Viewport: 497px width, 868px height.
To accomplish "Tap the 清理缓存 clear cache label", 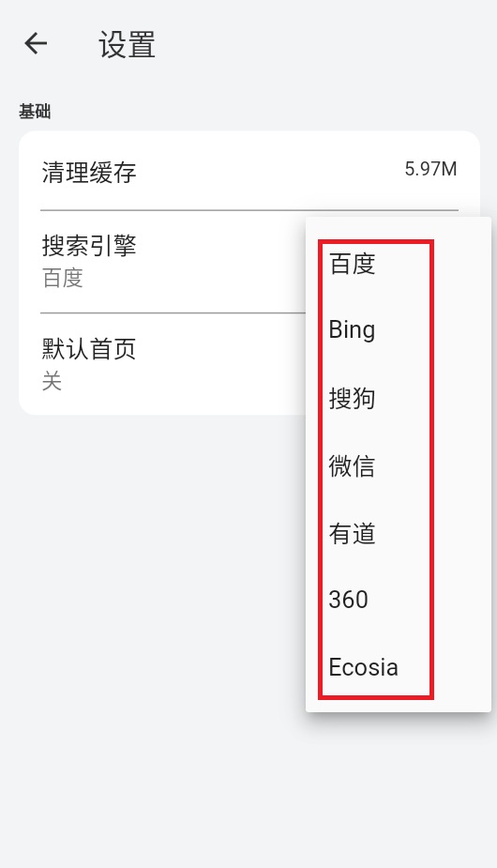I will pyautogui.click(x=89, y=172).
